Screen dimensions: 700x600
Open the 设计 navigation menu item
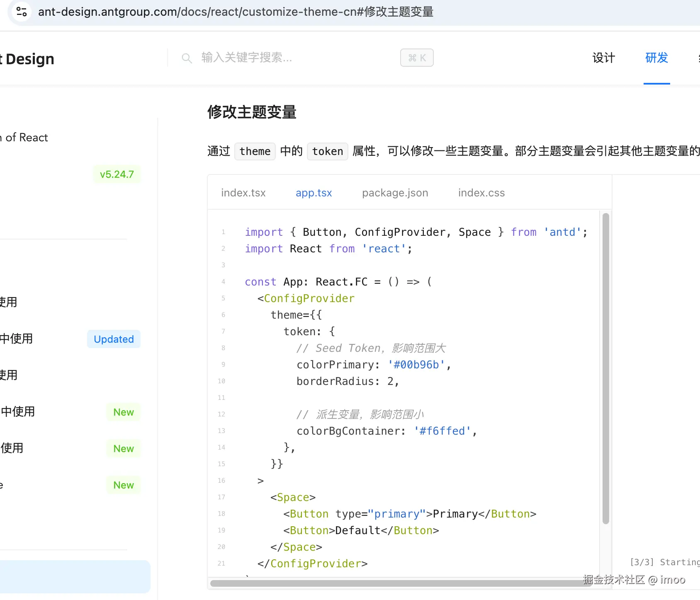603,58
